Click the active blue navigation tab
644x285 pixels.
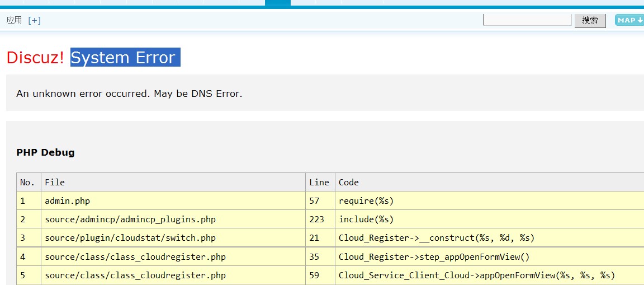[x=278, y=3]
